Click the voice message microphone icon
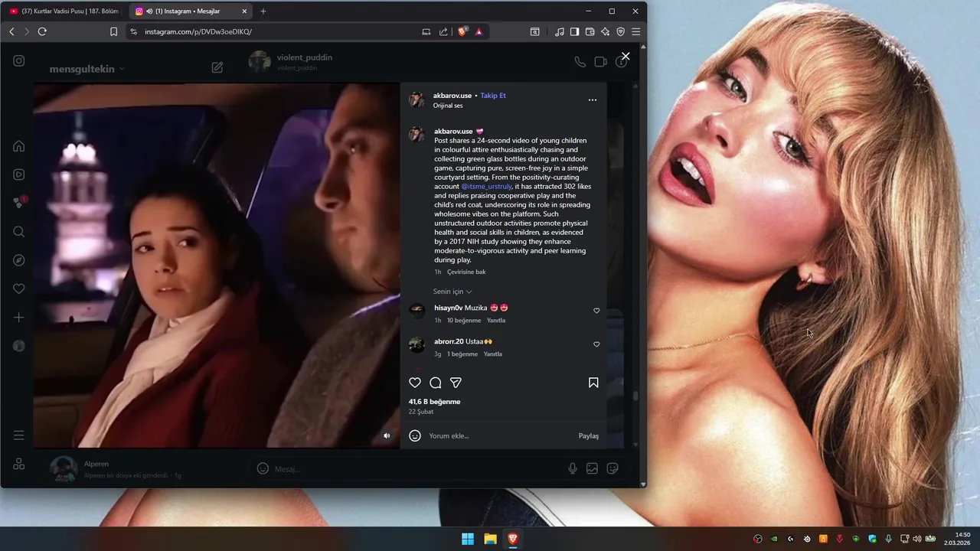Screen dimensions: 980x551 point(573,468)
